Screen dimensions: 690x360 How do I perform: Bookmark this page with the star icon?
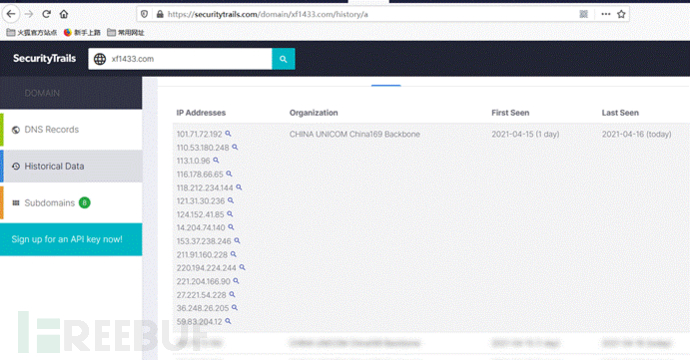(x=621, y=14)
